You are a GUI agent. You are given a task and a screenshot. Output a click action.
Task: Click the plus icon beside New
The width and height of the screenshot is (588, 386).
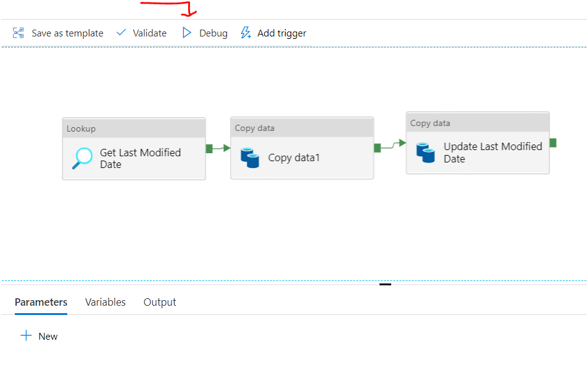[26, 336]
